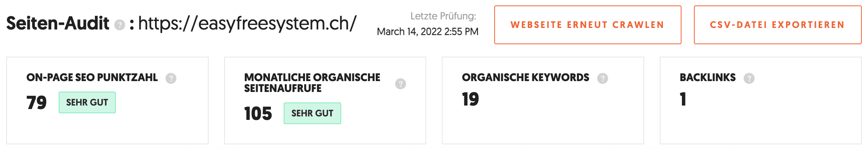Click the Webseite erneut crawlen button
Viewport: 868px width, 149px height.
tap(588, 25)
